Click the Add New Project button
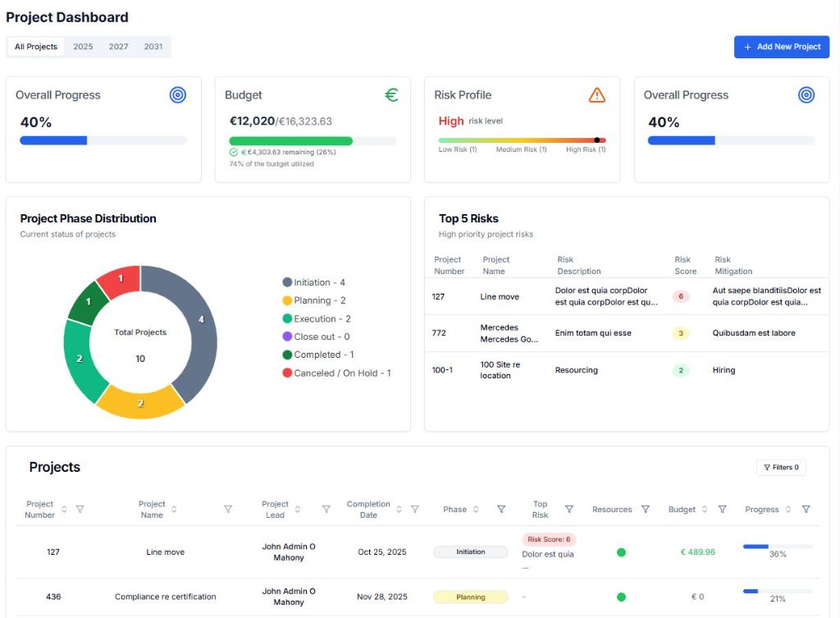 (781, 47)
